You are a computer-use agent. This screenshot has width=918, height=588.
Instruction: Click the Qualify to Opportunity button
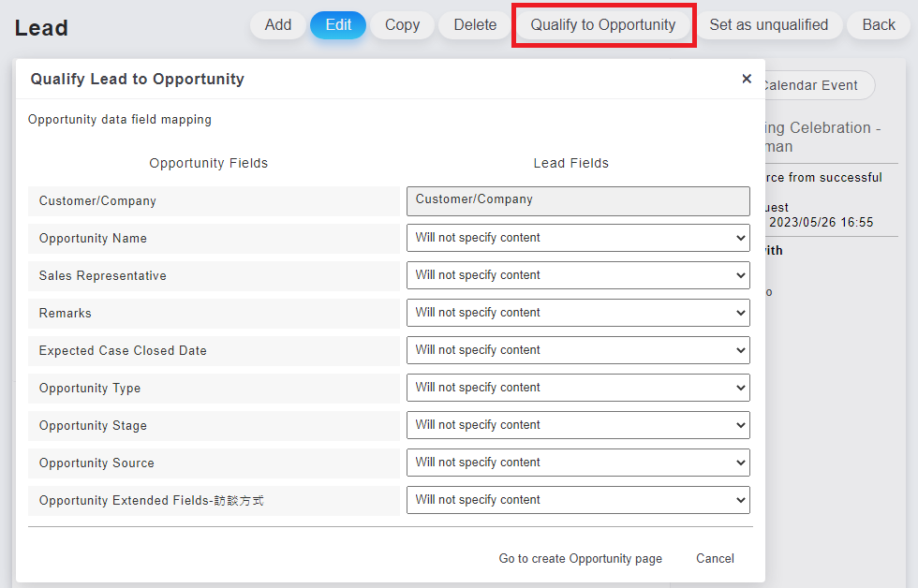[x=602, y=25]
